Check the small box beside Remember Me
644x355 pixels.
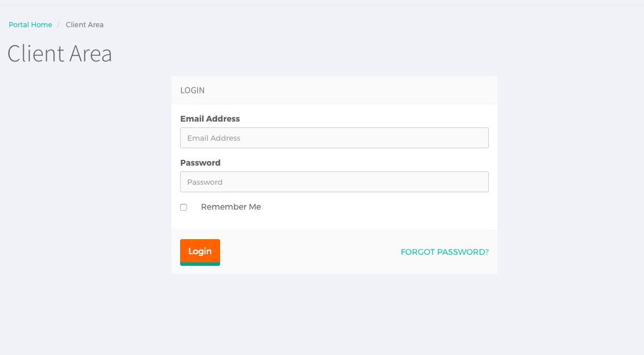click(x=184, y=207)
